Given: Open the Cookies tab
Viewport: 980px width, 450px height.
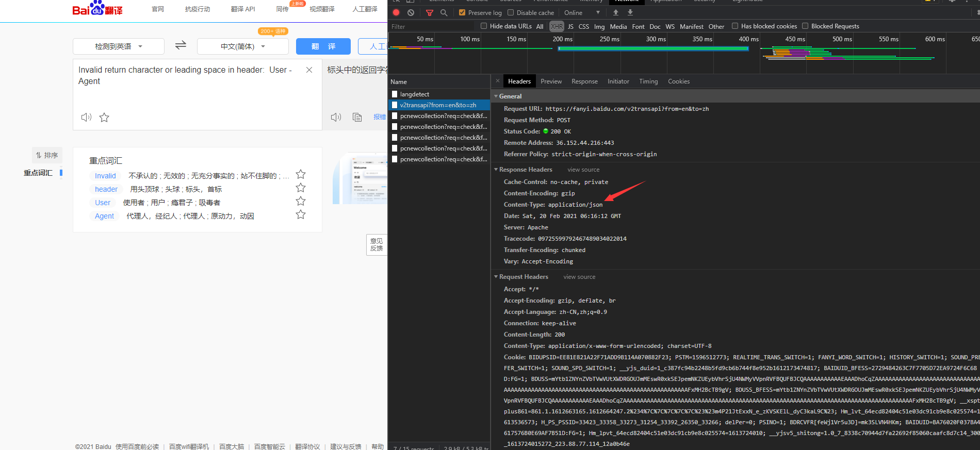Looking at the screenshot, I should [x=679, y=81].
